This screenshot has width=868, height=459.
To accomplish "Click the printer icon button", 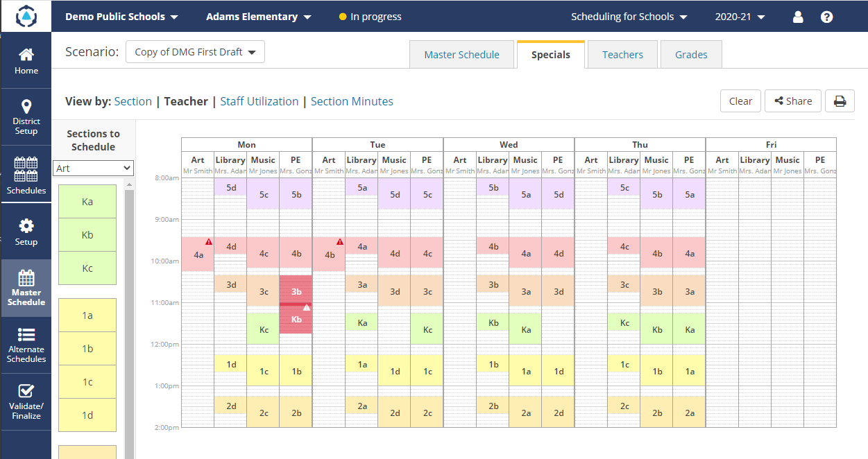I will tap(840, 101).
